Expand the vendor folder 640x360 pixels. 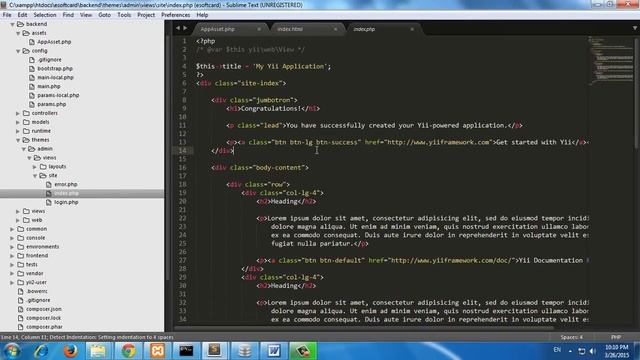[x=13, y=273]
